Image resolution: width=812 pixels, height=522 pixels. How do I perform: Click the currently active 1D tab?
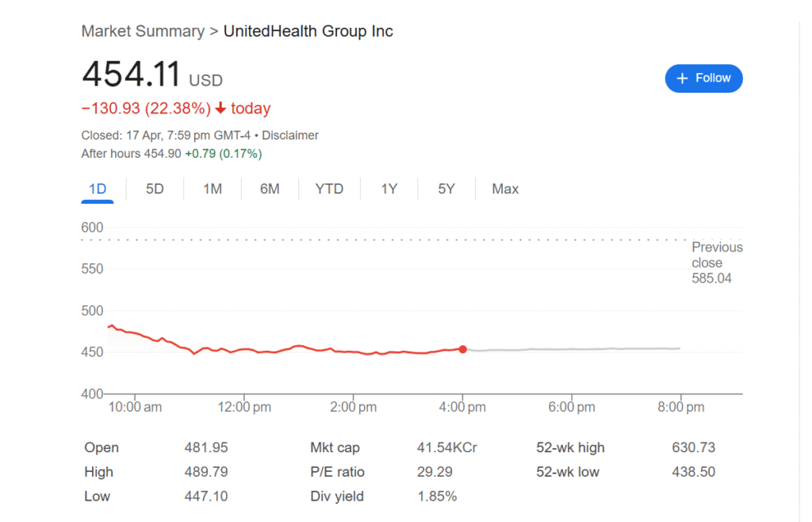click(97, 189)
